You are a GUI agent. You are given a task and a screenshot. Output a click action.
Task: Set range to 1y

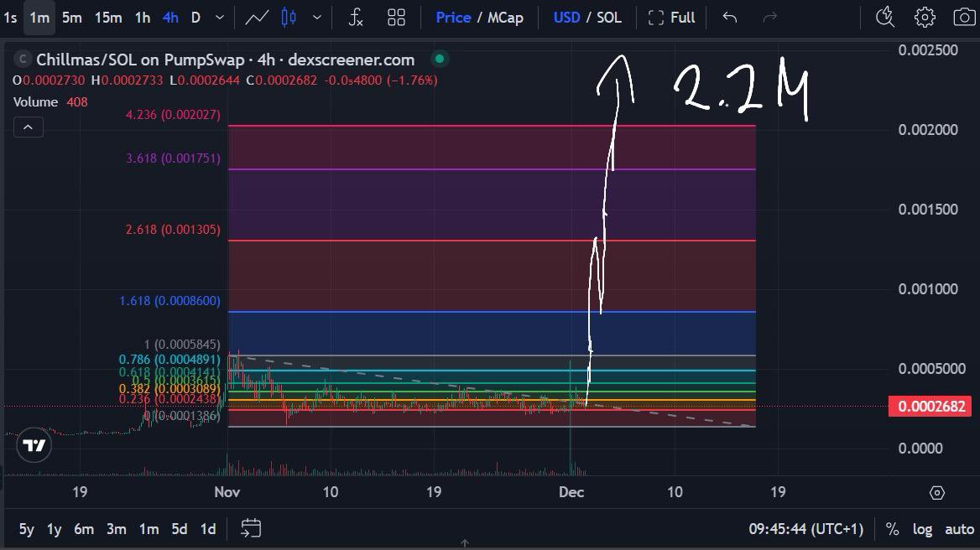click(55, 529)
